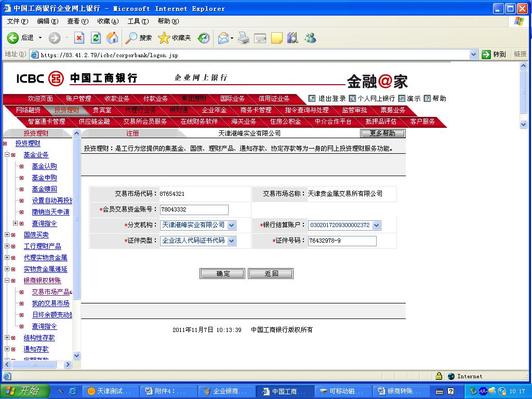
Task: Open 我的交易市场 tree link
Action: point(50,303)
